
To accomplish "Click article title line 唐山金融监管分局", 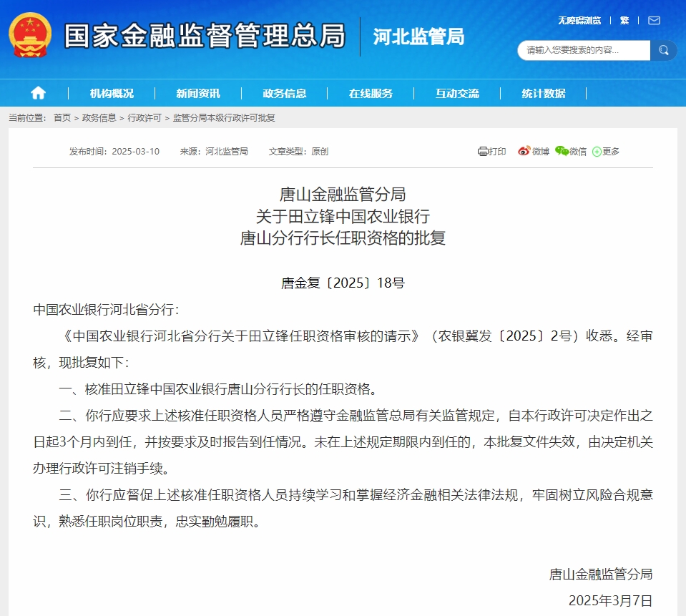I will pos(343,195).
